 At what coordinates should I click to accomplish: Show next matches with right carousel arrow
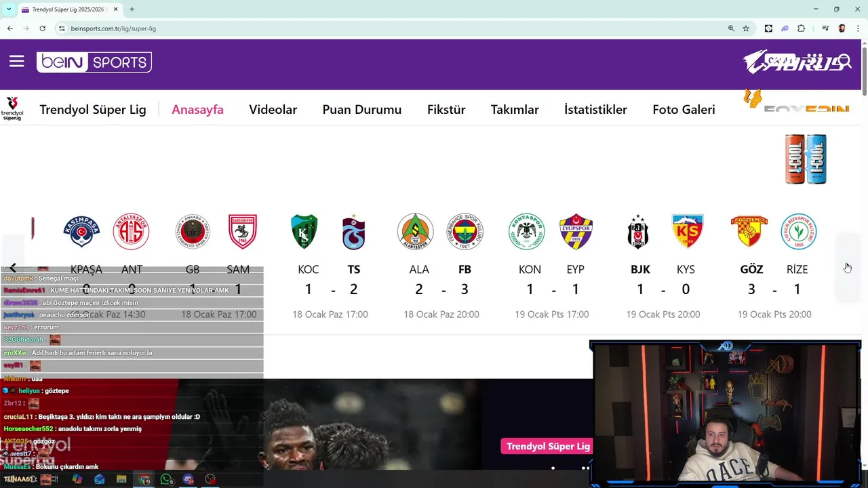point(848,267)
